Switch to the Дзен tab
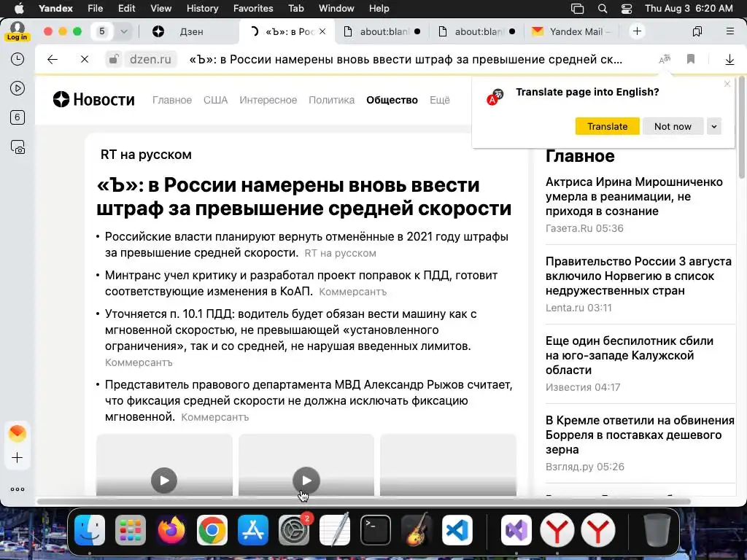The width and height of the screenshot is (747, 560). coord(192,31)
